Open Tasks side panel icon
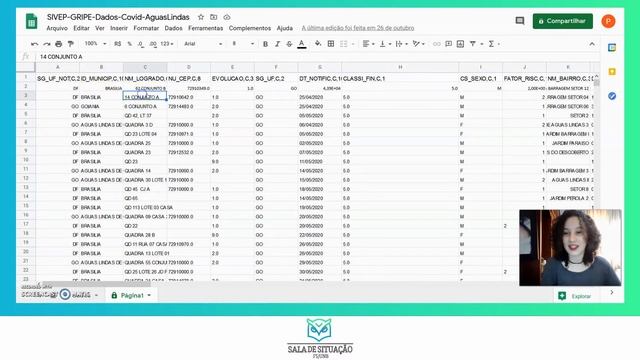Image resolution: width=640 pixels, height=360 pixels. point(612,96)
